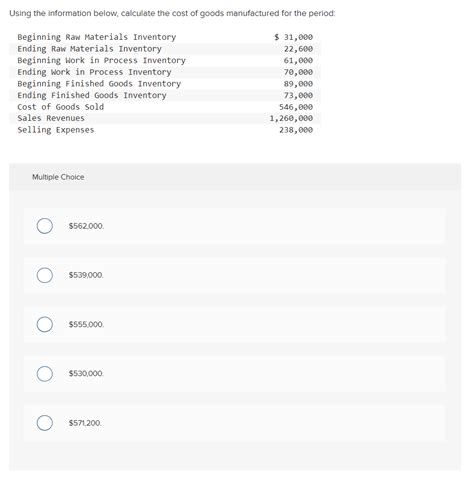Click the 1,260,000 sales value

coord(291,118)
